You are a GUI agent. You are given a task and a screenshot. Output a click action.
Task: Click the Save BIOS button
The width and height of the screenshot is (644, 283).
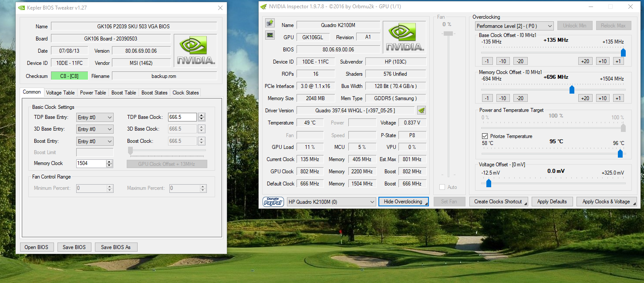click(x=74, y=247)
